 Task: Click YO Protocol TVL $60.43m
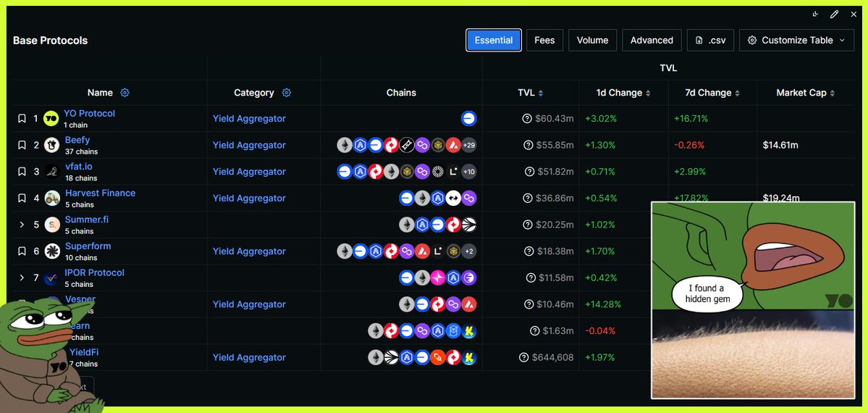pyautogui.click(x=555, y=119)
